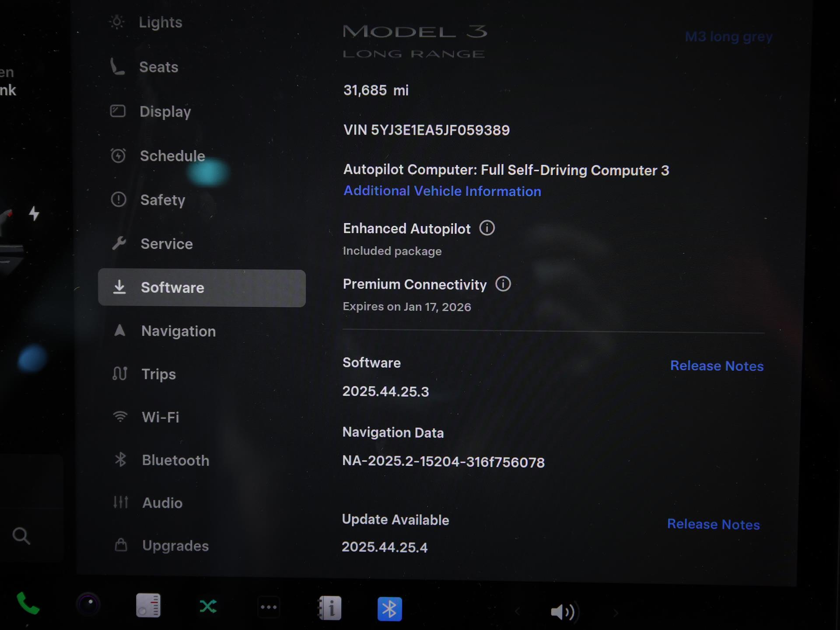Launch the music app icon
Image resolution: width=840 pixels, height=630 pixels.
click(x=148, y=606)
